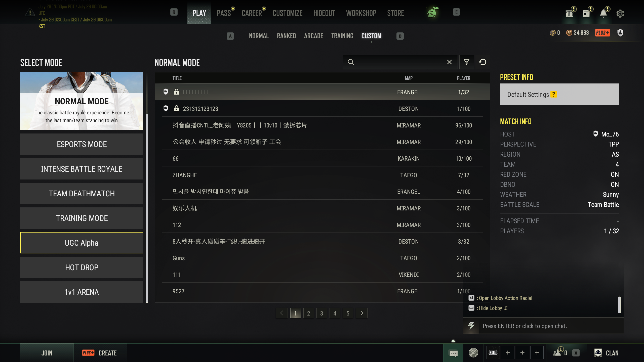Click the match search input field
The height and width of the screenshot is (362, 644).
pyautogui.click(x=400, y=62)
